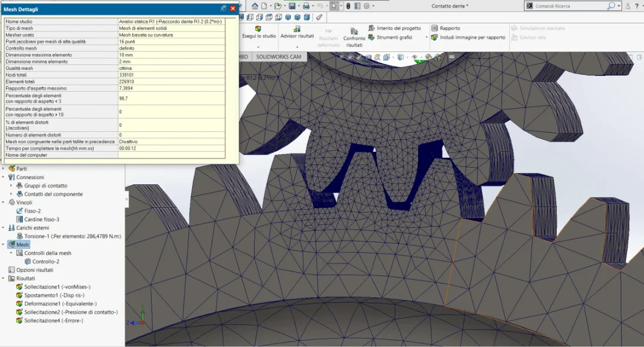Open the Esegui lo studio dropdown arrow
This screenshot has height=347, width=644.
[x=258, y=47]
